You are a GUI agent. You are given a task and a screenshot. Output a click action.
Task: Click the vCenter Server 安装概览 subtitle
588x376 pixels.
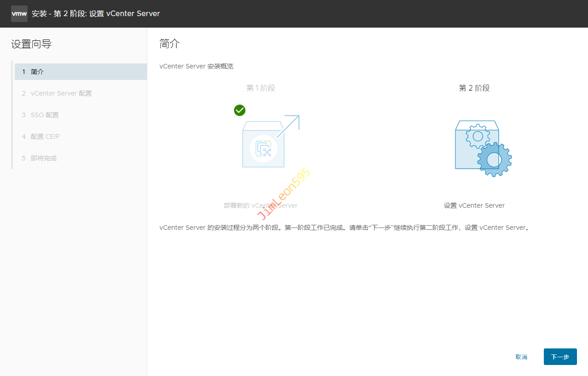[196, 66]
